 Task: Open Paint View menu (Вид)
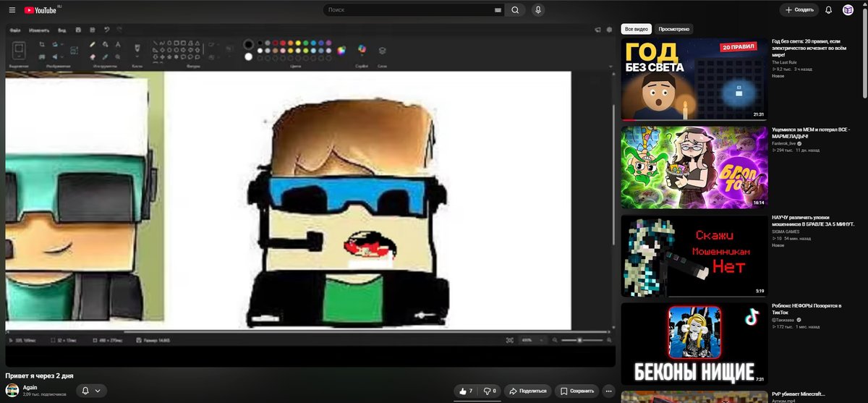point(61,30)
